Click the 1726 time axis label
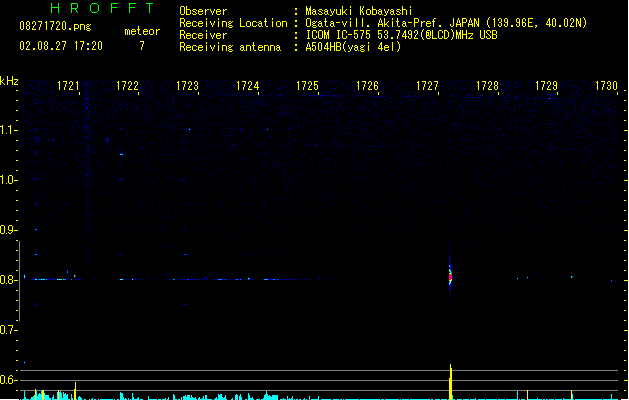 (367, 86)
